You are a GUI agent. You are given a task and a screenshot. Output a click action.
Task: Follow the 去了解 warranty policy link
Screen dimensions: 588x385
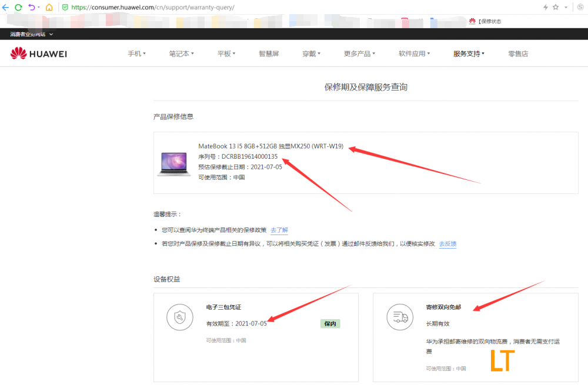[x=279, y=230]
